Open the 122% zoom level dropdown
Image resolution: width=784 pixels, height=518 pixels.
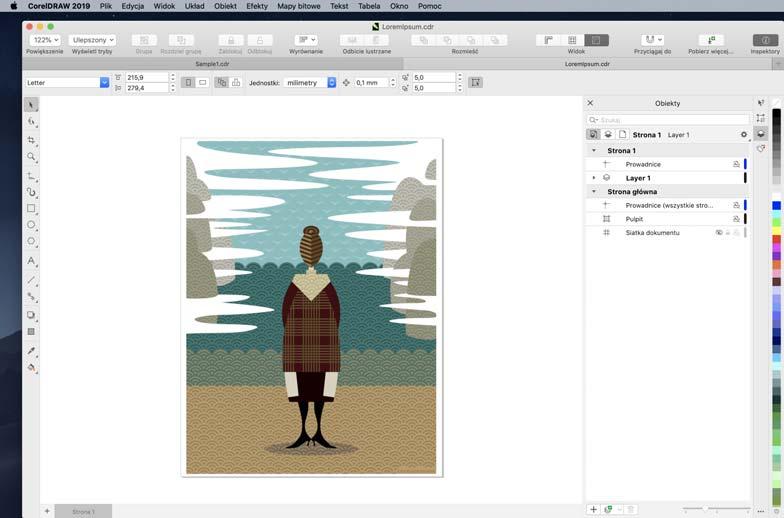pyautogui.click(x=45, y=40)
